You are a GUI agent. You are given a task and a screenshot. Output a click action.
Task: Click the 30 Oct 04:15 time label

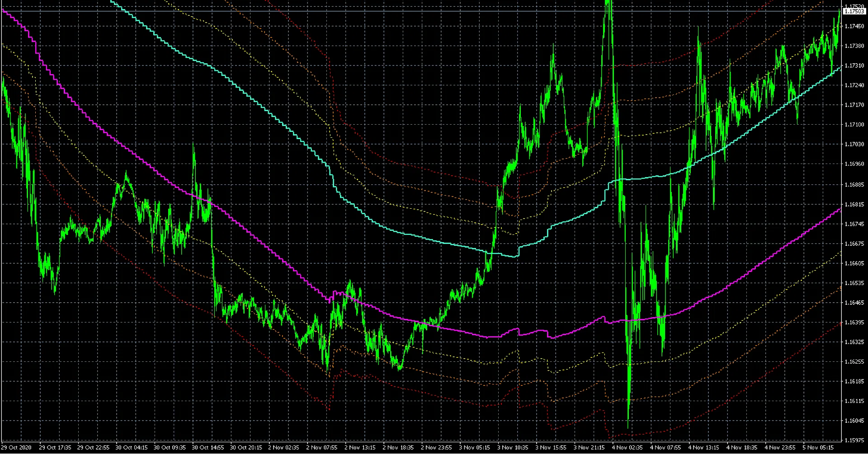point(131,448)
